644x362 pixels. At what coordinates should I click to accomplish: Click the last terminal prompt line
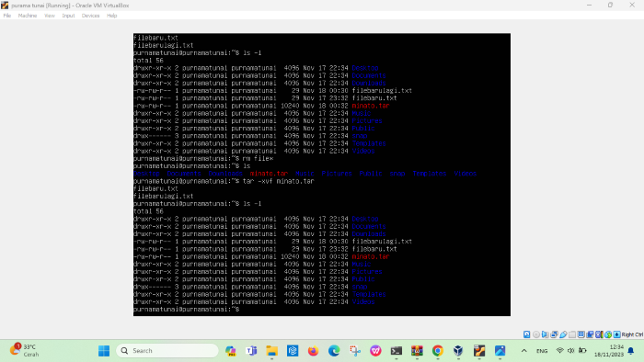(186, 310)
